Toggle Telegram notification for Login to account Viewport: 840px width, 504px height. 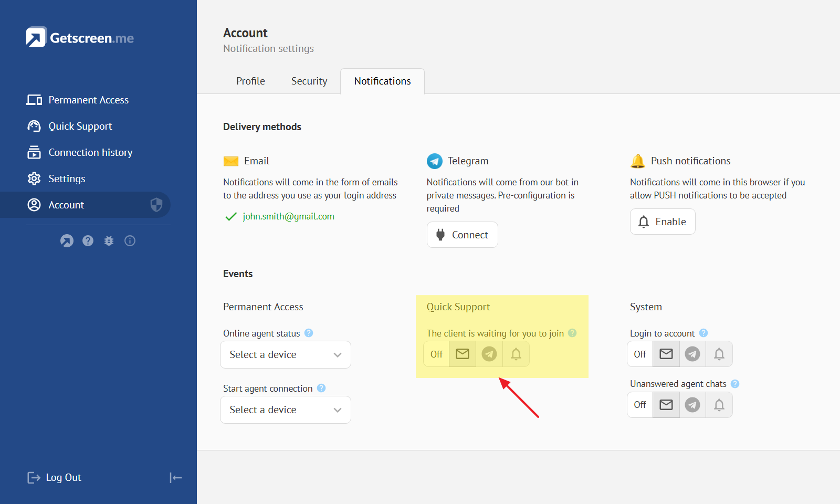692,354
